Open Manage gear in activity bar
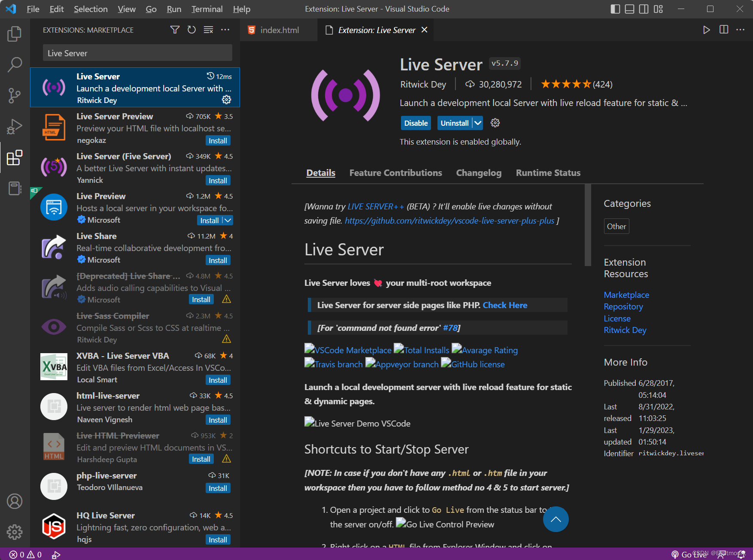 [x=15, y=532]
